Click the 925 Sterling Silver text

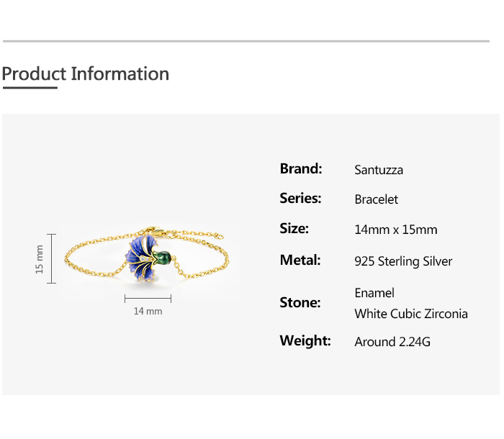(x=403, y=261)
